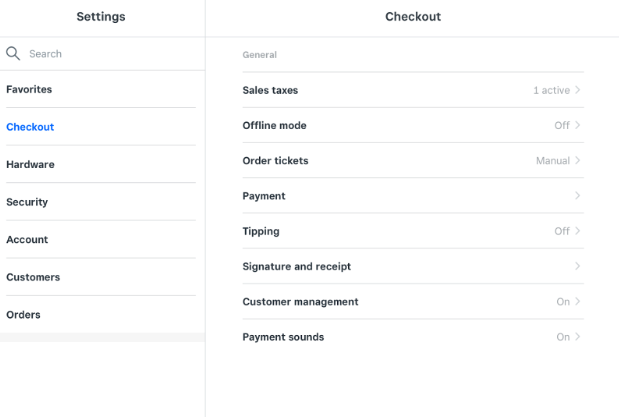Click the Order tickets label
This screenshot has width=619, height=417.
click(275, 160)
